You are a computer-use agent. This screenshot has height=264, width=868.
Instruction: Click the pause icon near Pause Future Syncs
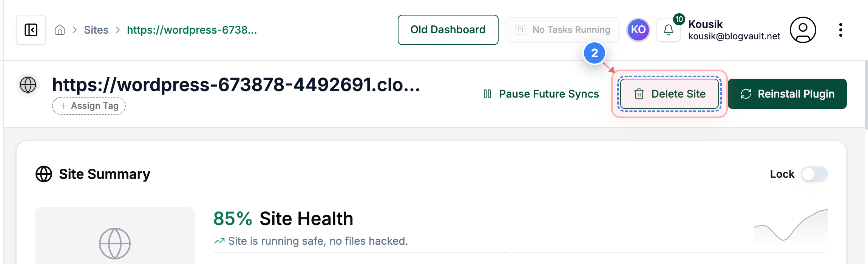click(488, 93)
